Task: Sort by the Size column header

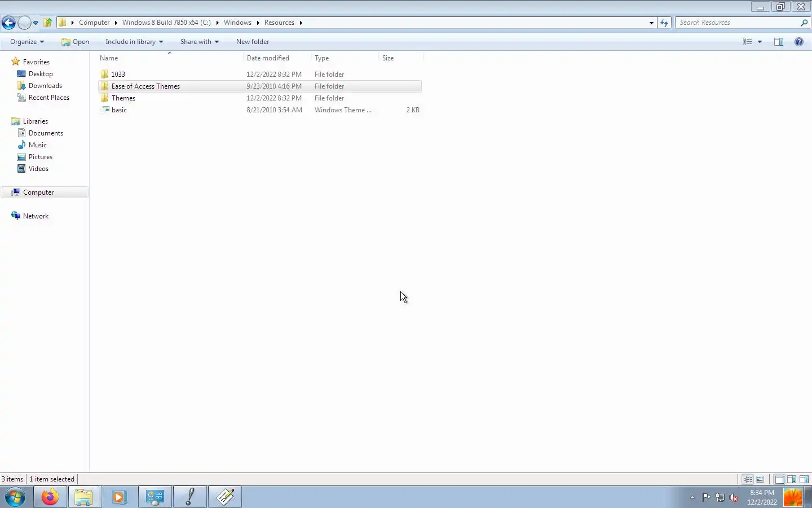Action: tap(401, 58)
